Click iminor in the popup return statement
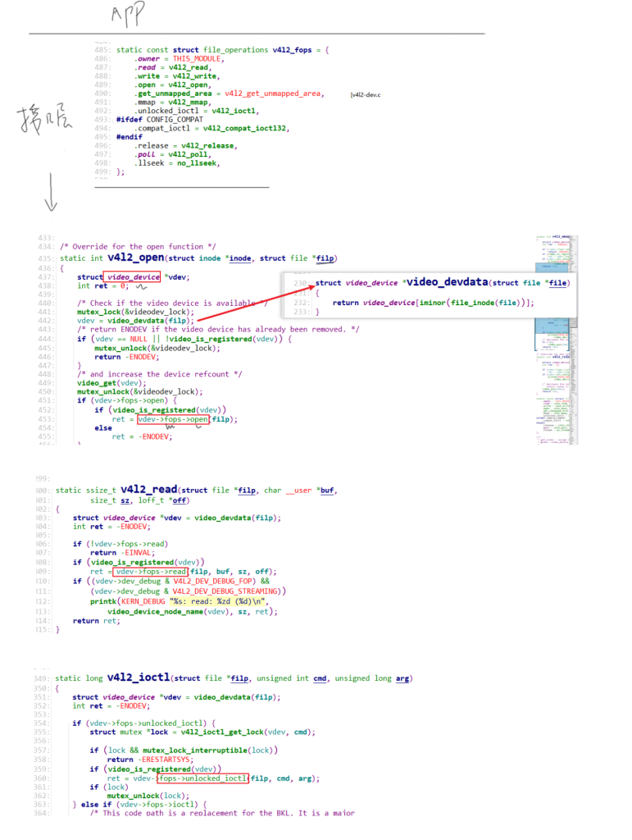This screenshot has height=840, width=632. coord(433,303)
